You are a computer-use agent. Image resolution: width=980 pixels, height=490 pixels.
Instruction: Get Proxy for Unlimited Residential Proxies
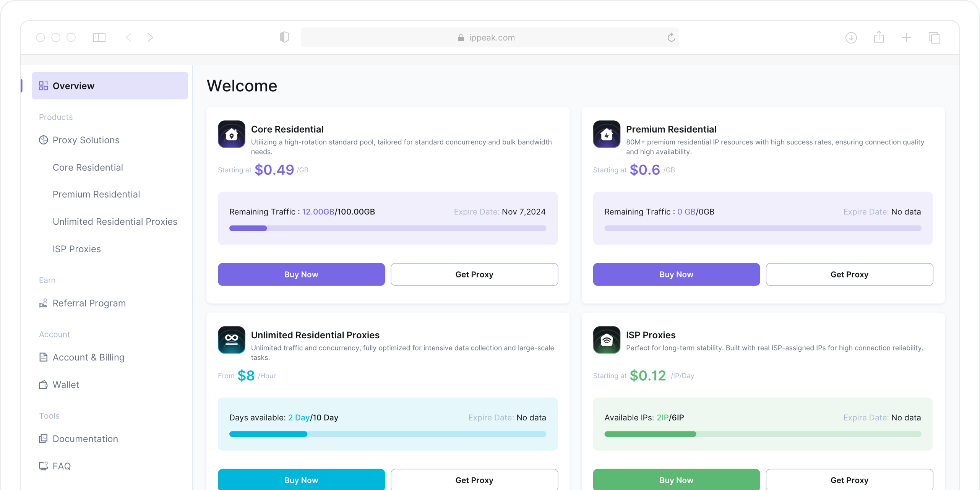click(474, 479)
